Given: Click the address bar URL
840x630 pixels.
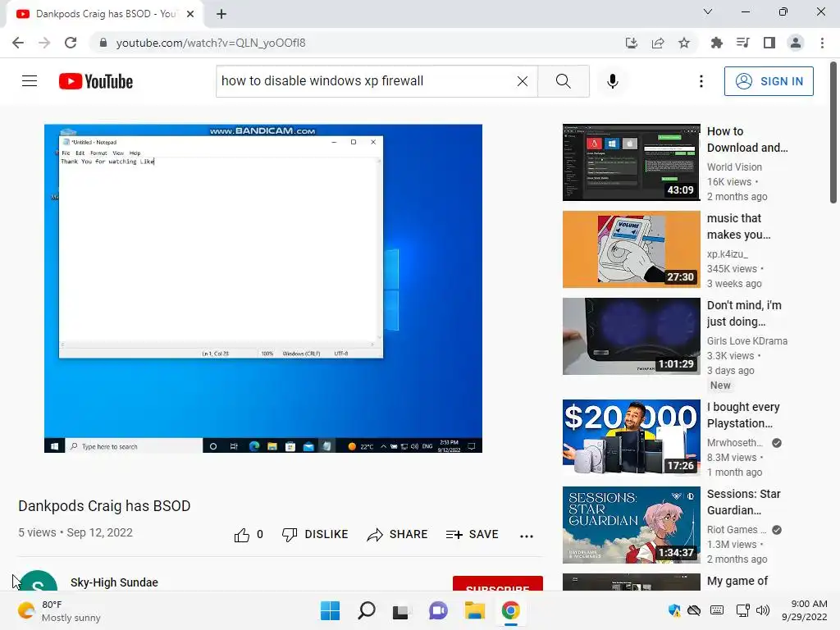Looking at the screenshot, I should click(x=211, y=43).
